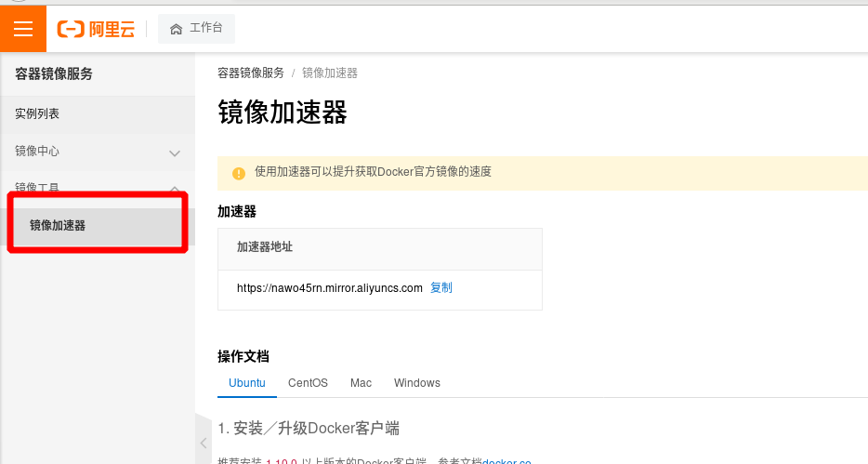This screenshot has height=464, width=868.
Task: Click the Aliyun logo
Action: (97, 29)
